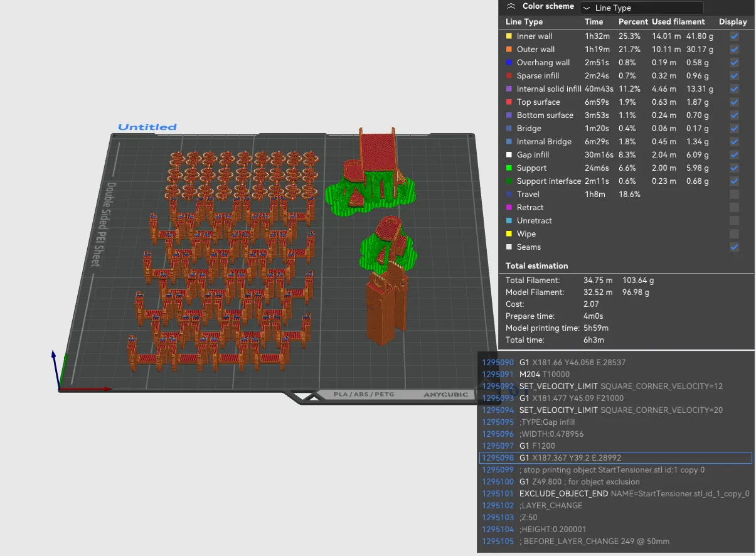This screenshot has width=756, height=556.
Task: Click the Overhang wall blue color swatch
Action: coord(509,63)
